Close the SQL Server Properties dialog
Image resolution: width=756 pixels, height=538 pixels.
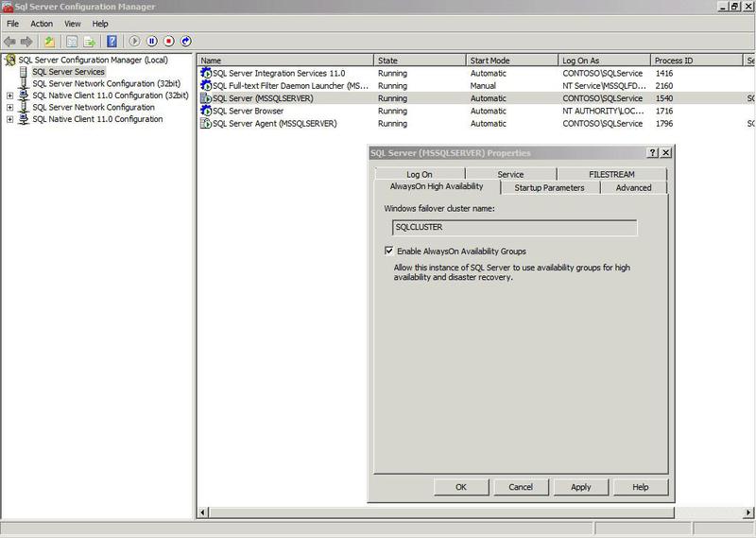pyautogui.click(x=666, y=153)
